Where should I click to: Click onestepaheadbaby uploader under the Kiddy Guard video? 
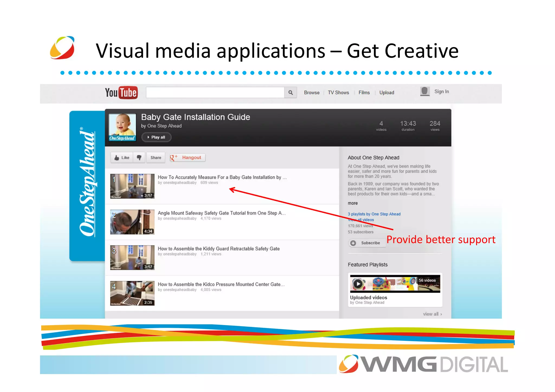coord(180,254)
